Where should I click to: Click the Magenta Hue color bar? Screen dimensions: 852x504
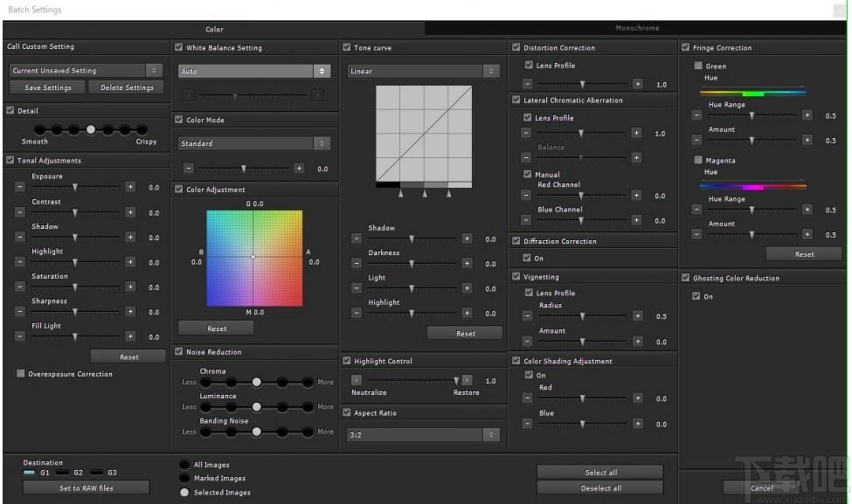tap(752, 187)
